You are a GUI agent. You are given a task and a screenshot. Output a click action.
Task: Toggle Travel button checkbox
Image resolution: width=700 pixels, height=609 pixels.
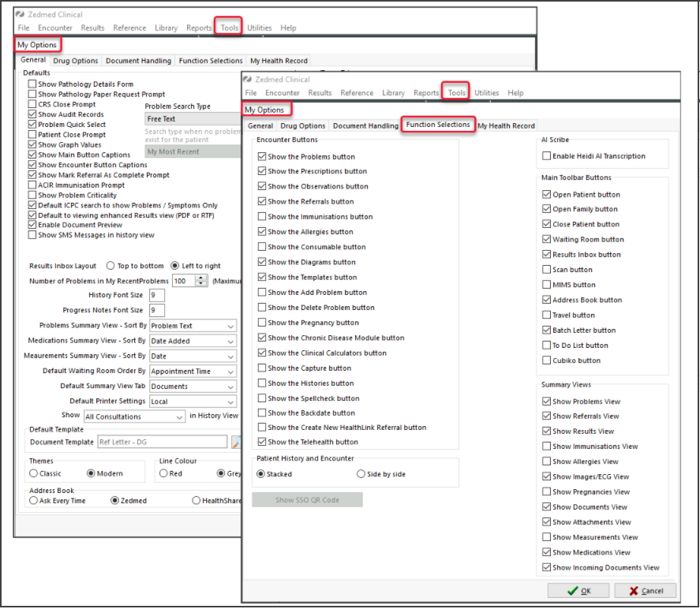coord(546,315)
